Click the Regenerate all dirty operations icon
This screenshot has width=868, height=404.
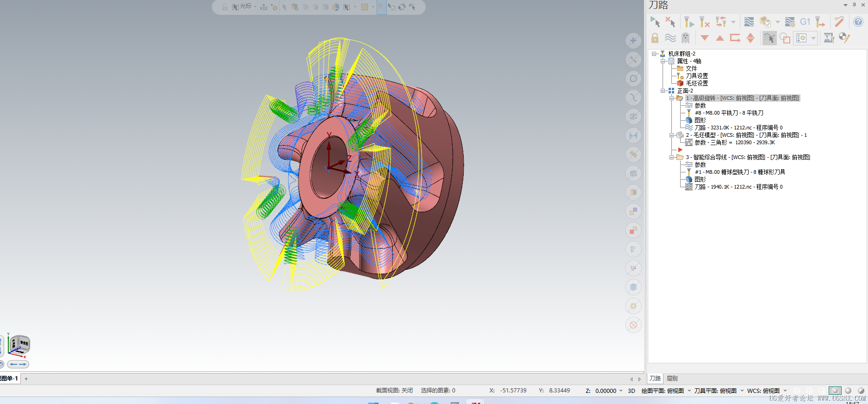click(x=704, y=22)
